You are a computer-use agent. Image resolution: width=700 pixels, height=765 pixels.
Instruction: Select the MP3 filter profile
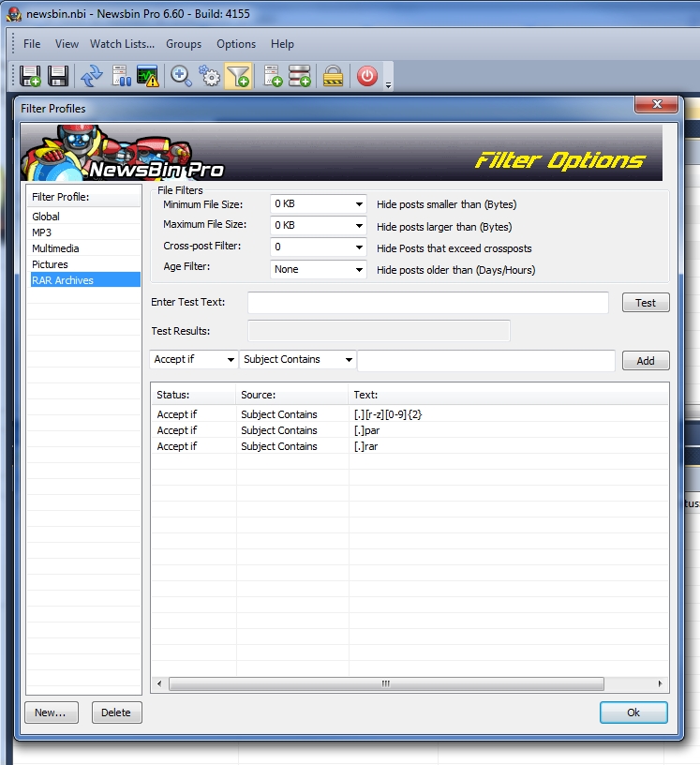coord(85,232)
